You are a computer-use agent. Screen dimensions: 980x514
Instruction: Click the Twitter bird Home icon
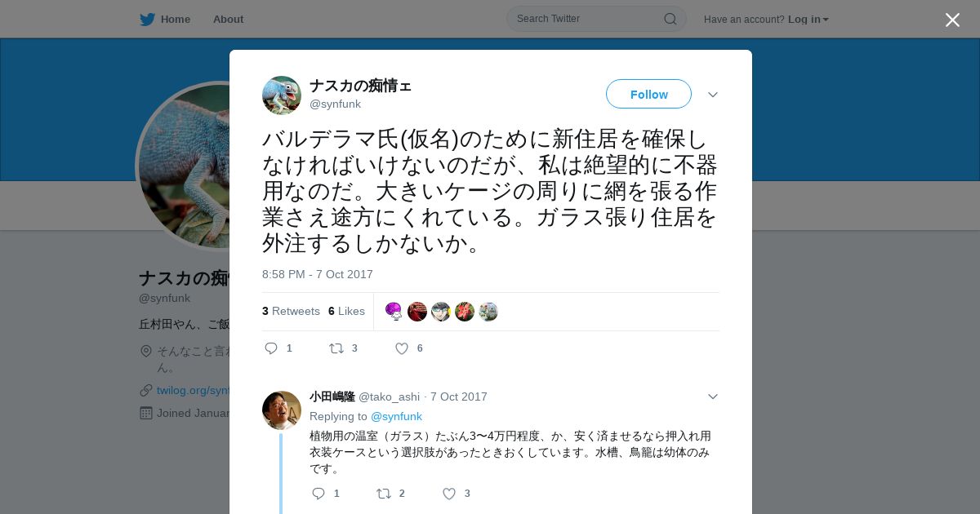click(x=147, y=19)
